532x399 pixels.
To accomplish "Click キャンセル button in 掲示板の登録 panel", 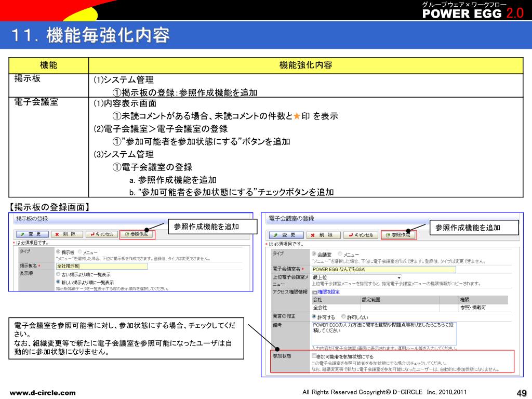I will [102, 234].
